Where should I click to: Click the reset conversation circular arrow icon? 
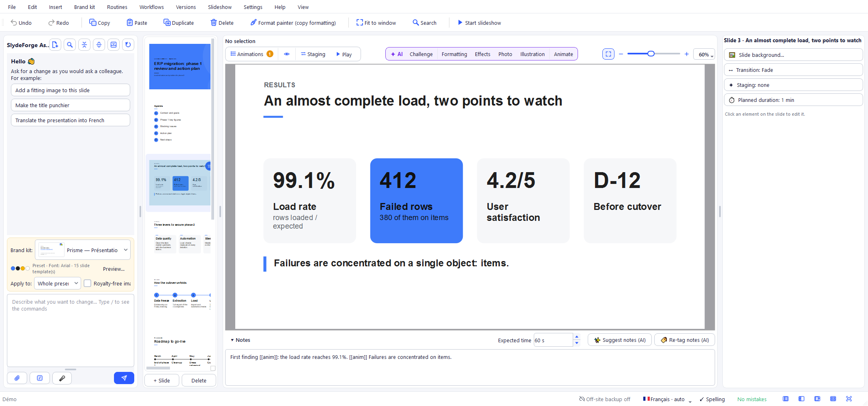(x=128, y=45)
